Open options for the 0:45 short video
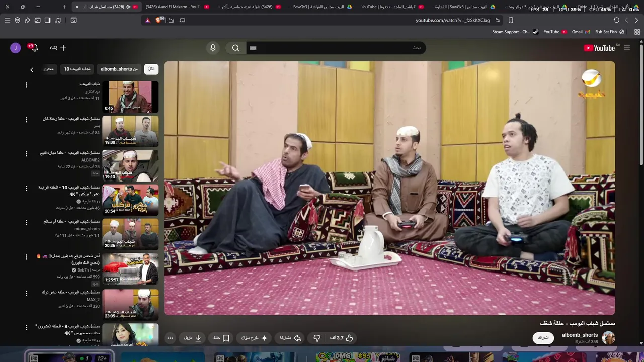Image resolution: width=644 pixels, height=362 pixels. (x=27, y=85)
